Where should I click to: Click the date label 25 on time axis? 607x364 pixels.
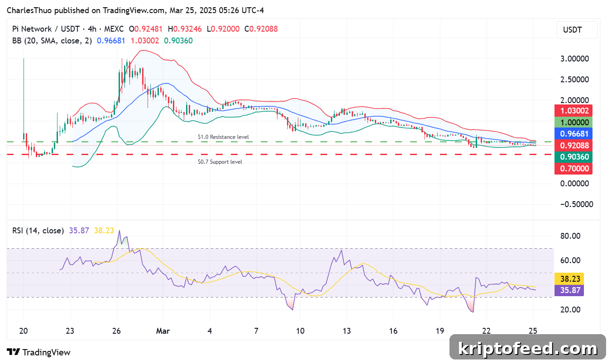click(x=533, y=331)
